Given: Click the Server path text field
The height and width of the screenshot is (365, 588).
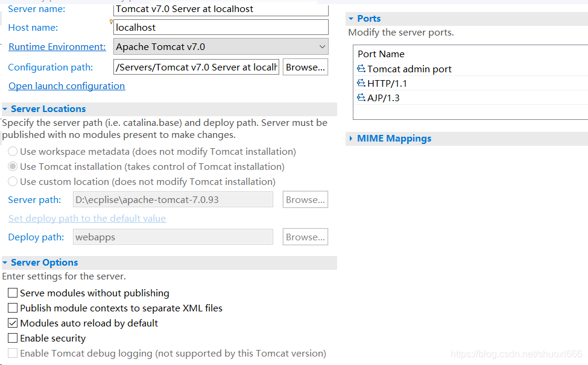Looking at the screenshot, I should click(x=173, y=199).
